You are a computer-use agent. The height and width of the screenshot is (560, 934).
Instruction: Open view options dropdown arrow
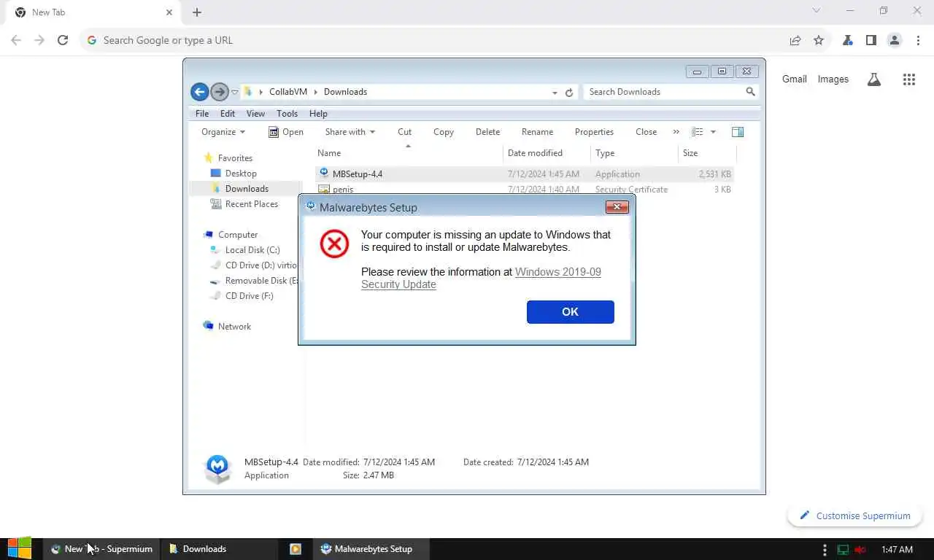pyautogui.click(x=713, y=132)
